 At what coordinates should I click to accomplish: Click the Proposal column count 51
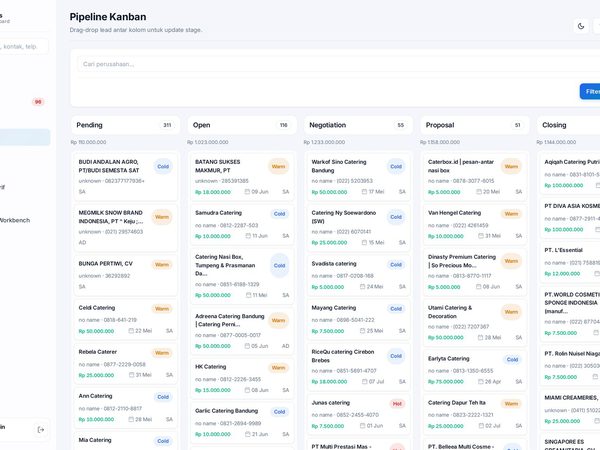click(517, 125)
